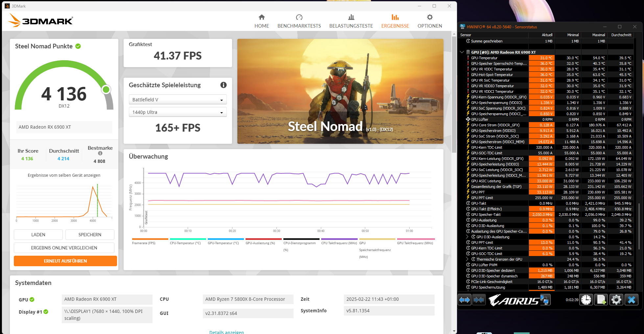Toggle CPU-Temperatur (°C) series in chart legend
Viewport: 644px width, 334px height.
[x=188, y=242]
